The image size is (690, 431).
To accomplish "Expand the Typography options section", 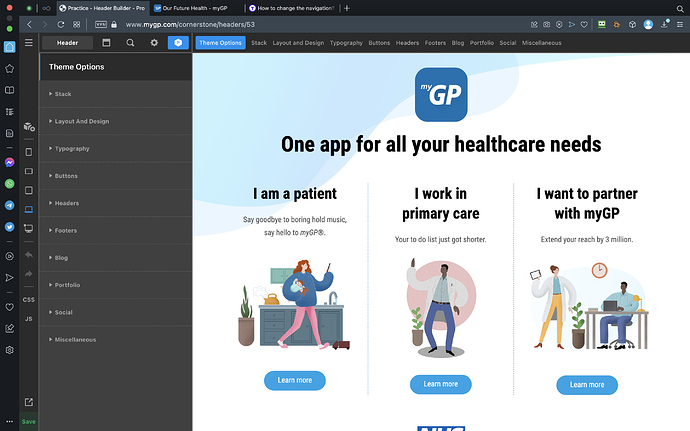I will tap(71, 149).
